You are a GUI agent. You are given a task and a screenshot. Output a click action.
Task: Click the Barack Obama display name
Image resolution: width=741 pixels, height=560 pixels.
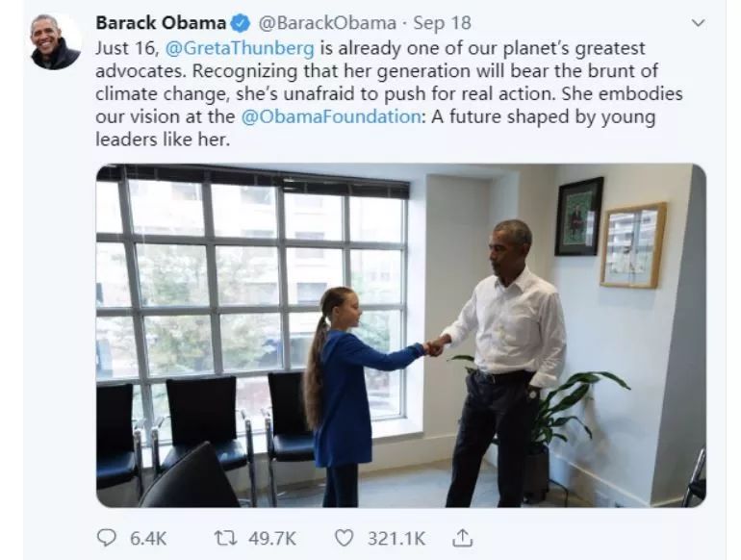pos(161,23)
